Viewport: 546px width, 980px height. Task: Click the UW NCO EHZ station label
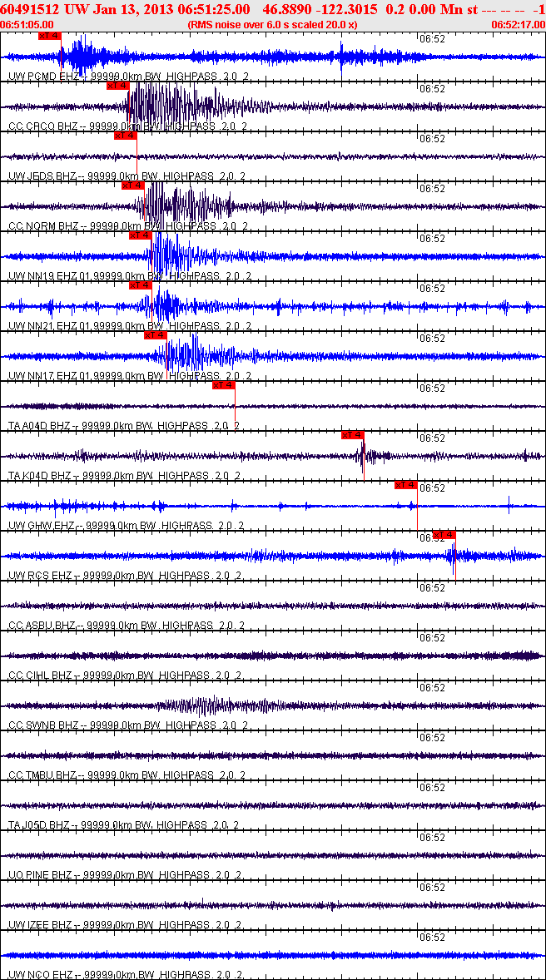[x=125, y=975]
